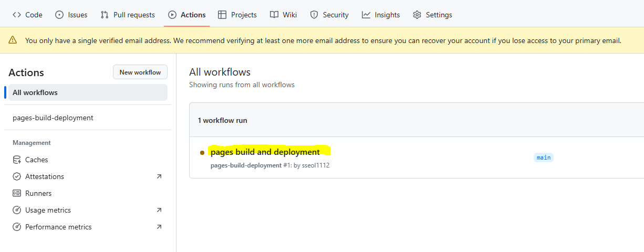Image resolution: width=644 pixels, height=252 pixels.
Task: Click the '1 workflow run' header text
Action: pyautogui.click(x=223, y=120)
